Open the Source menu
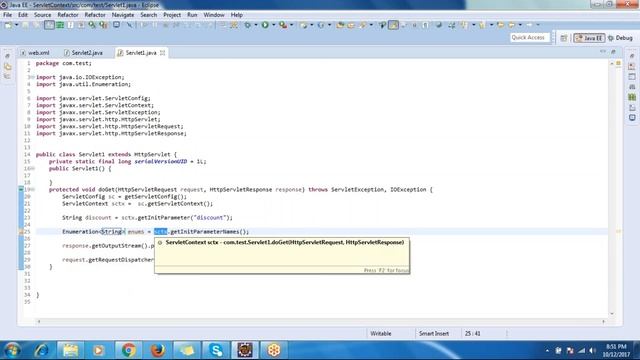Viewport: 640px width, 360px height. pyautogui.click(x=42, y=15)
